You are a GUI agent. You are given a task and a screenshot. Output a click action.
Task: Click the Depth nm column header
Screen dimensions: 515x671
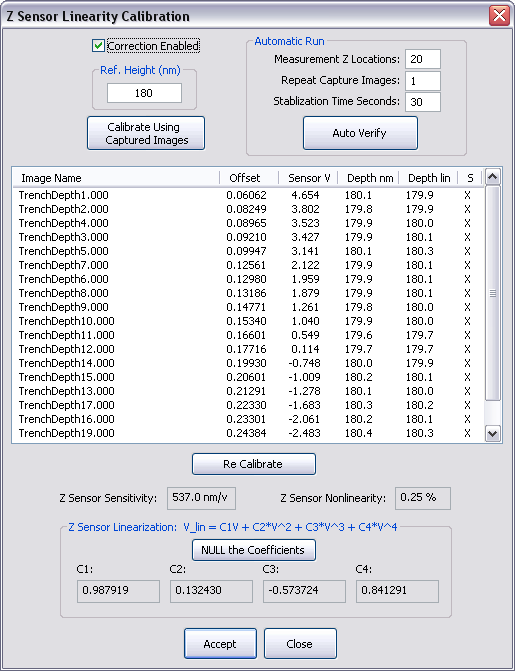pyautogui.click(x=369, y=178)
